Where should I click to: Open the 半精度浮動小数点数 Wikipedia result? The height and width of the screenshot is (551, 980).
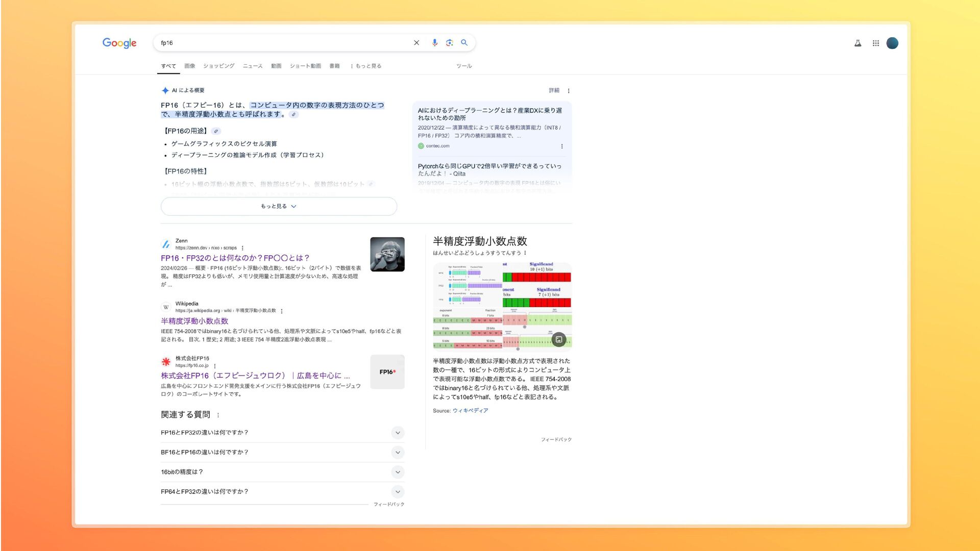194,321
